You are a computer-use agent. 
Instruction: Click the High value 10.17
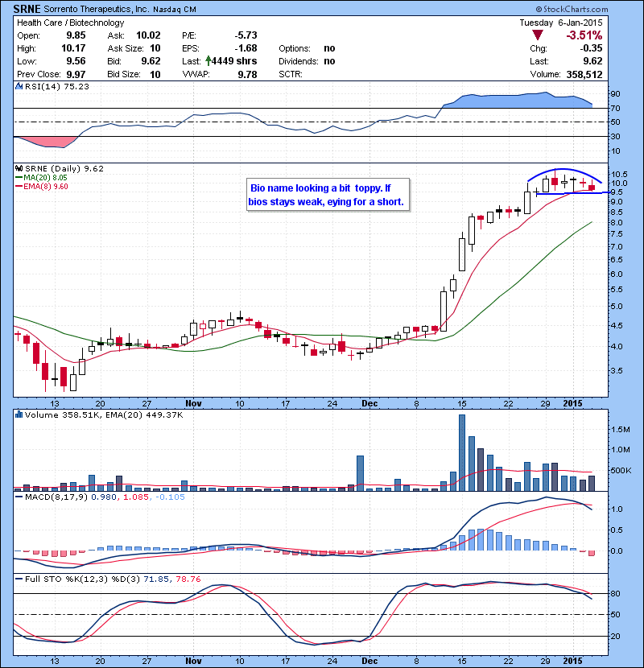(73, 48)
